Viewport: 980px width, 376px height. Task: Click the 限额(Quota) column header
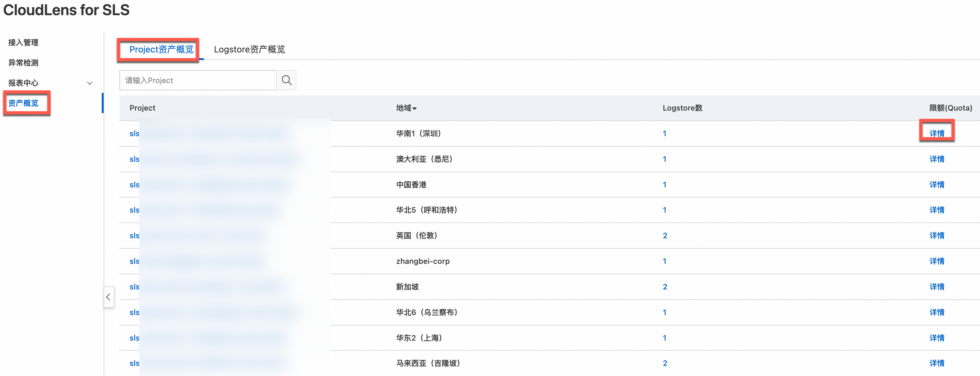coord(950,108)
